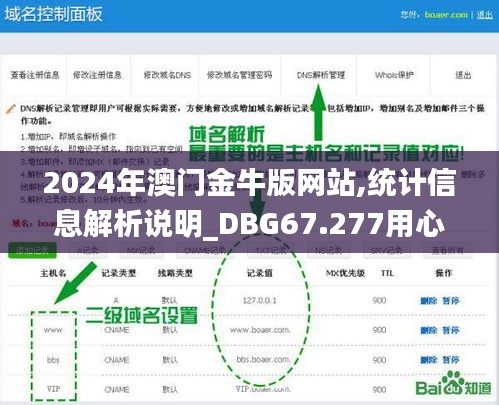Image resolution: width=499 pixels, height=405 pixels.
Task: Filter by SRV记录 record type
Action: coord(386,250)
